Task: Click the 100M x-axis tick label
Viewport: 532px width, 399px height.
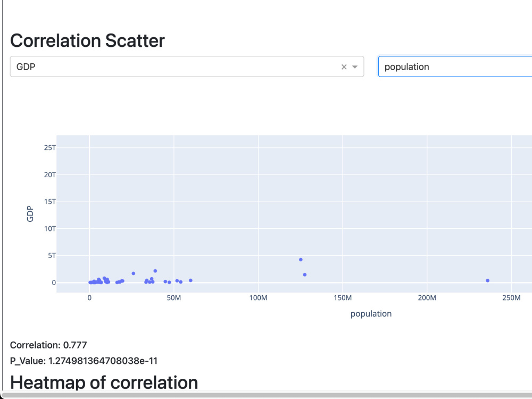Action: (258, 298)
